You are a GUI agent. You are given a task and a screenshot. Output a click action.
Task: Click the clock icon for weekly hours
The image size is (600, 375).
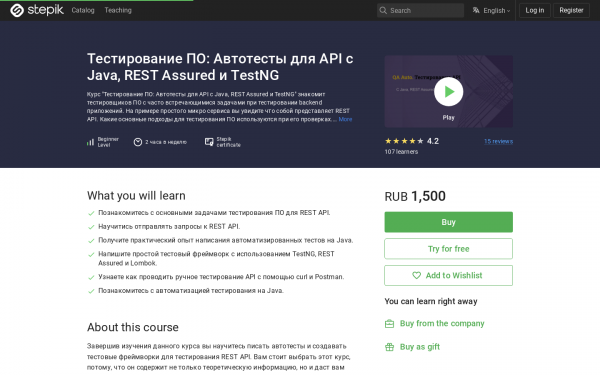(138, 142)
